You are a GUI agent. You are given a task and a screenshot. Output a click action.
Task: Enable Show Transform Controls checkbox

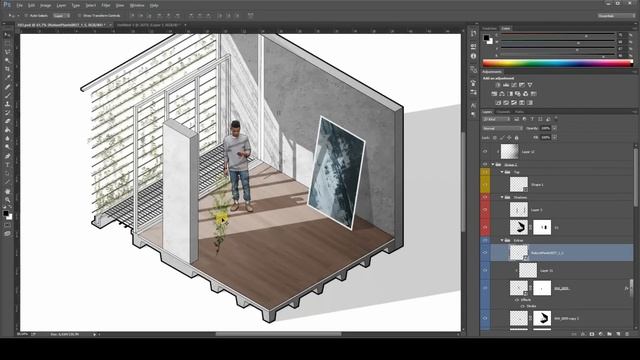(79, 16)
